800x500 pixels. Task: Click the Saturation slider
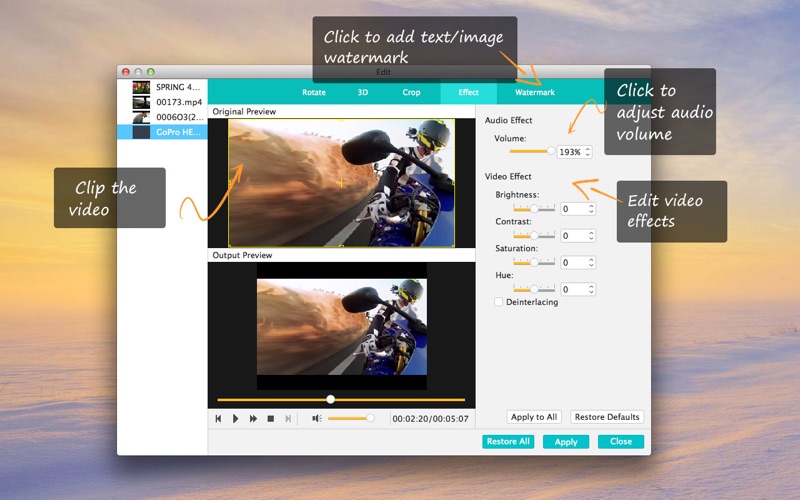534,262
